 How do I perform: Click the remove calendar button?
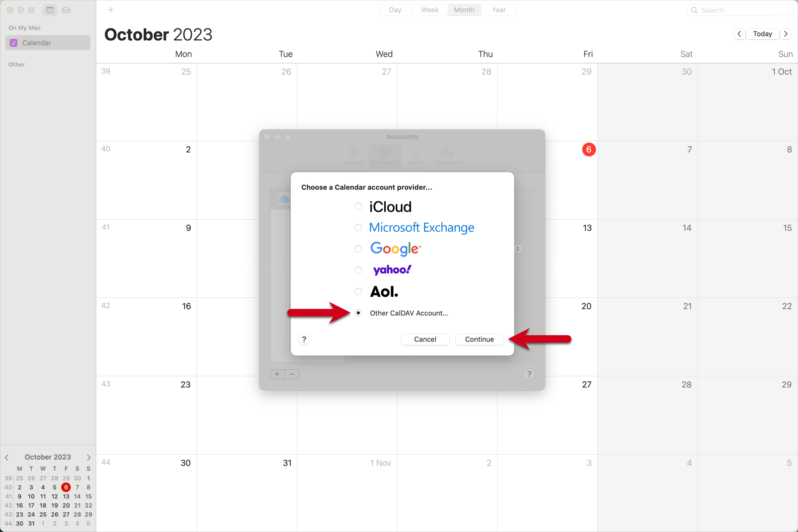(x=292, y=373)
